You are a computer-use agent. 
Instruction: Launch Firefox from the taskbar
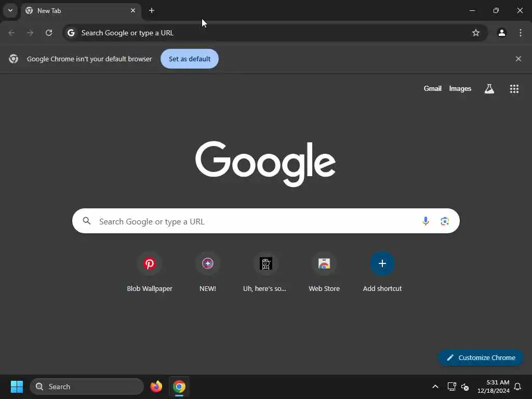tap(156, 387)
